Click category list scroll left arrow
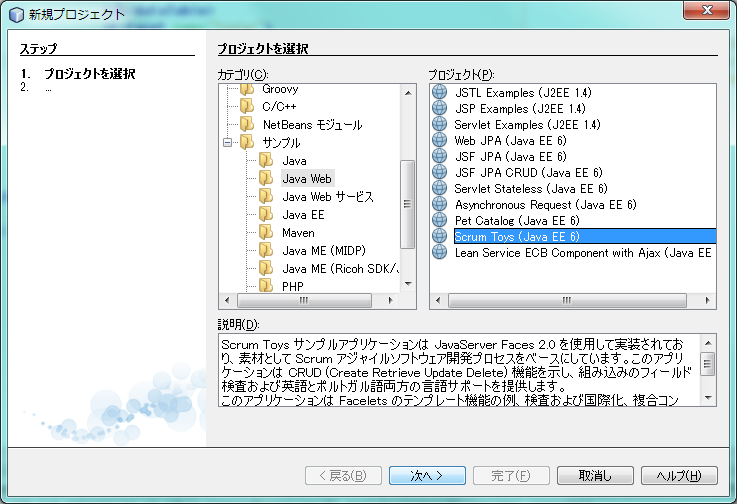The width and height of the screenshot is (737, 504). click(x=227, y=300)
